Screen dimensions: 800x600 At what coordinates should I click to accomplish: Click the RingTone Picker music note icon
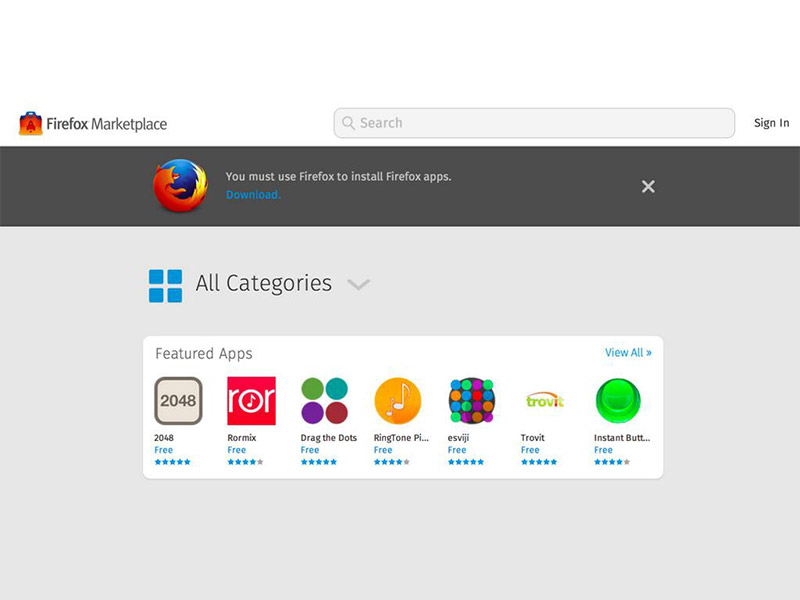[397, 401]
